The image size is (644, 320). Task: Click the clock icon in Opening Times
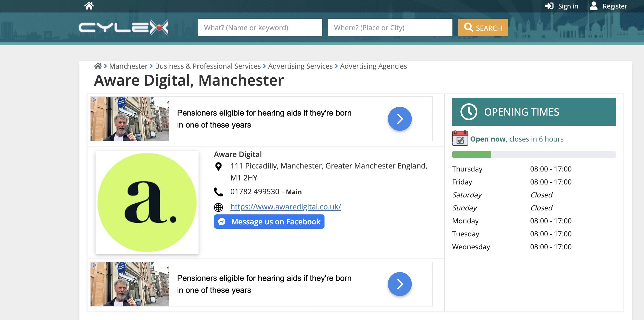[469, 112]
